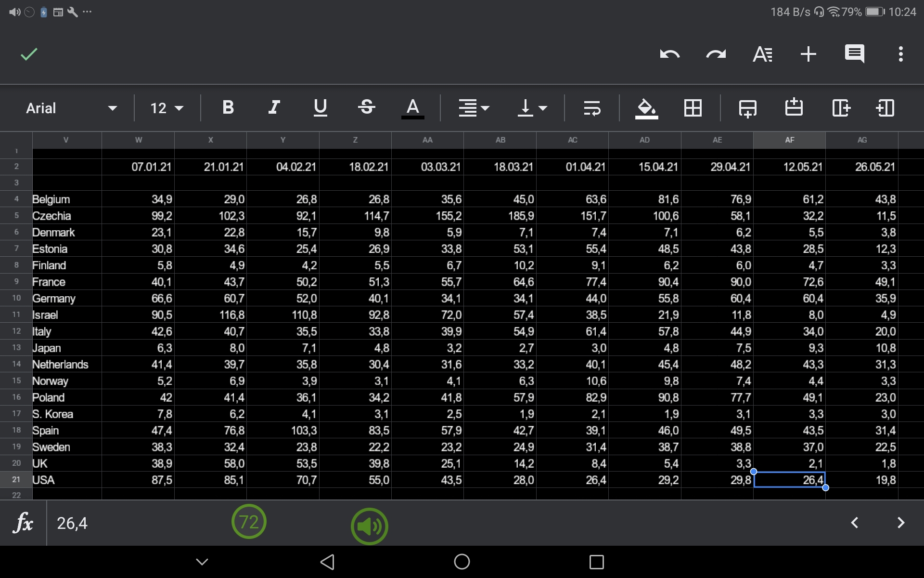This screenshot has height=578, width=924.
Task: Expand the Arial font dropdown
Action: (x=71, y=108)
